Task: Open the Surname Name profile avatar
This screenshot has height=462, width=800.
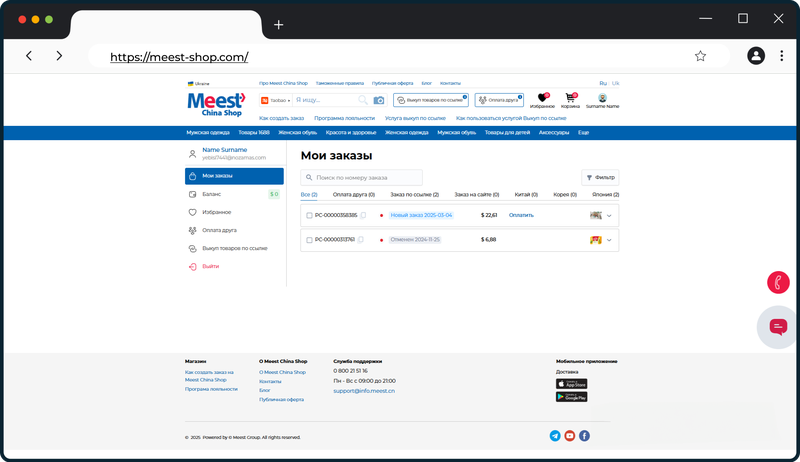Action: tap(603, 98)
